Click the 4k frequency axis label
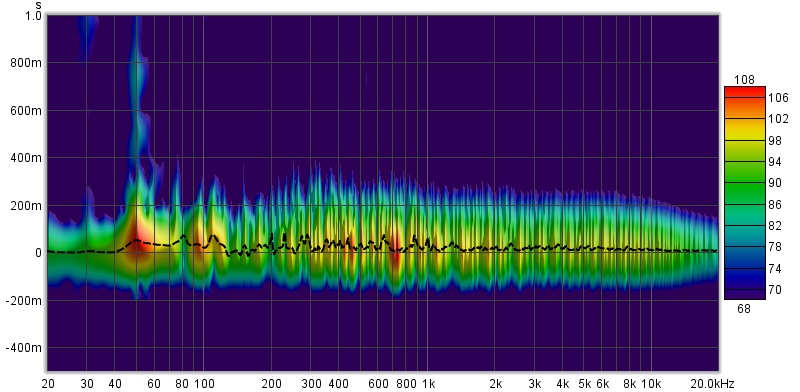The height and width of the screenshot is (392, 800). 563,384
